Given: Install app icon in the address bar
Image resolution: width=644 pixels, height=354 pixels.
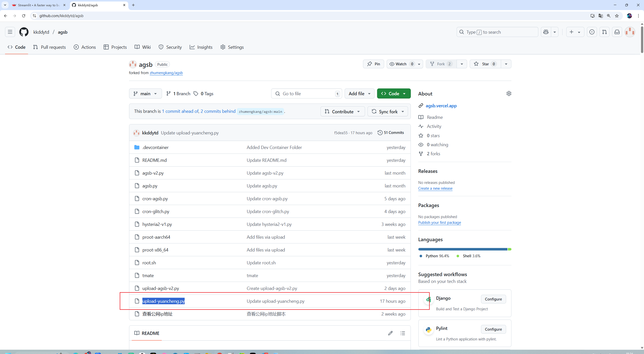Looking at the screenshot, I should tap(593, 16).
